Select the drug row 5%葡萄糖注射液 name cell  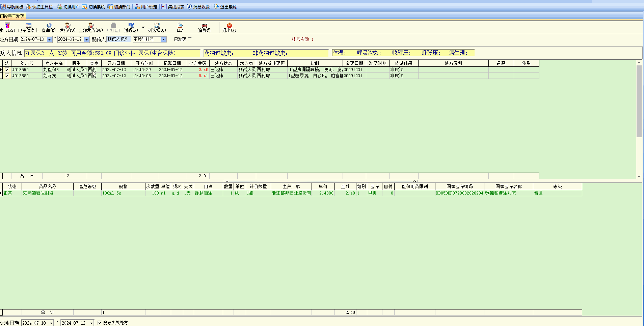tap(48, 193)
